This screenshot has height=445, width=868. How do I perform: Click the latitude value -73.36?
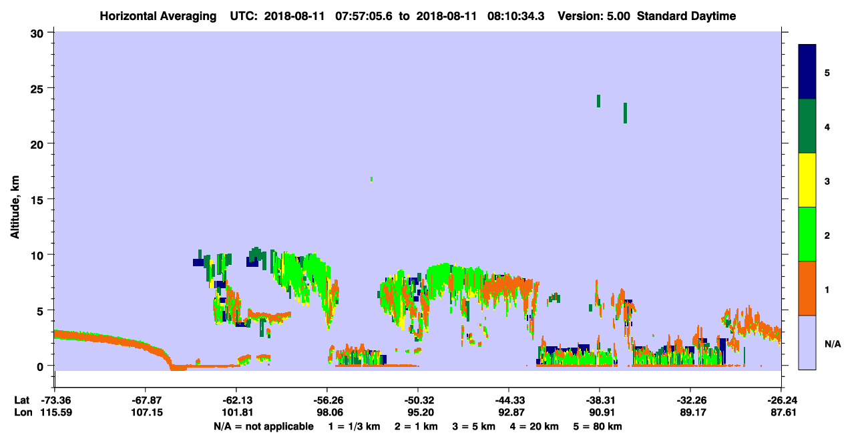pos(55,400)
